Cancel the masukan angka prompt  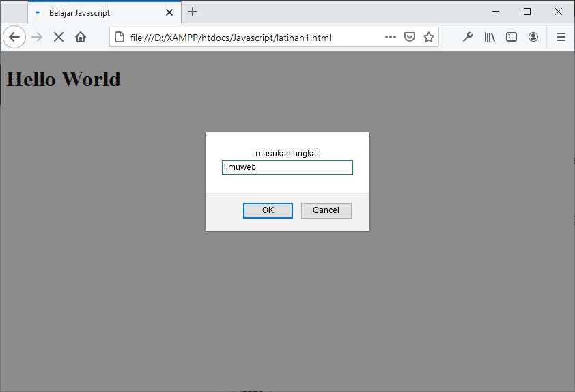[326, 210]
